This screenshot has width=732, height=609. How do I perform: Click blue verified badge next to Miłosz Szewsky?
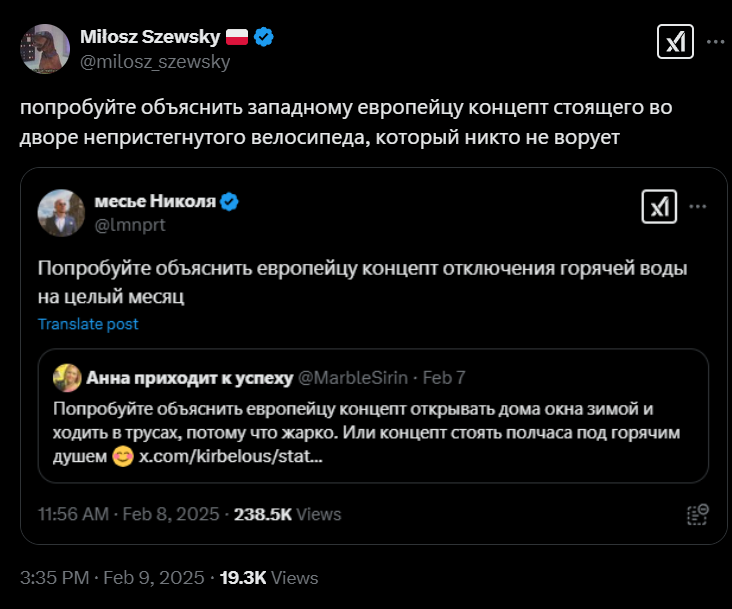point(264,38)
